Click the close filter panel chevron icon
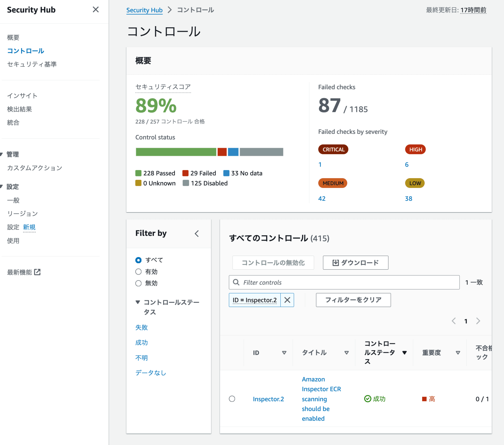Image resolution: width=504 pixels, height=445 pixels. (197, 234)
